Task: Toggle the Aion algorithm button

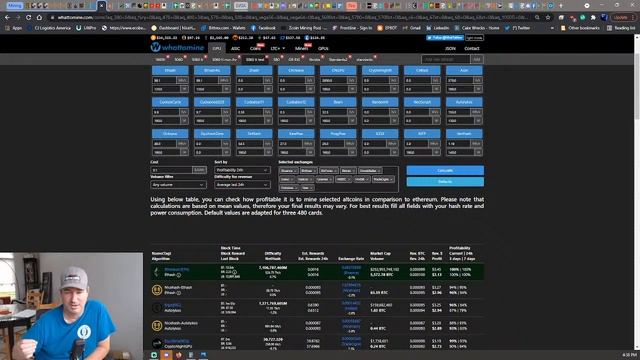Action: pyautogui.click(x=464, y=70)
